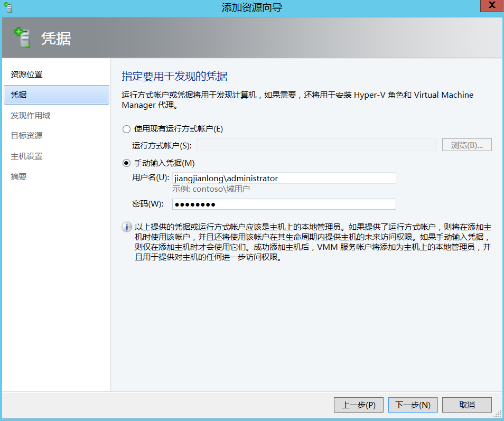Viewport: 504px width, 421px height.
Task: Close the 添加资源向导 window
Action: [492, 6]
